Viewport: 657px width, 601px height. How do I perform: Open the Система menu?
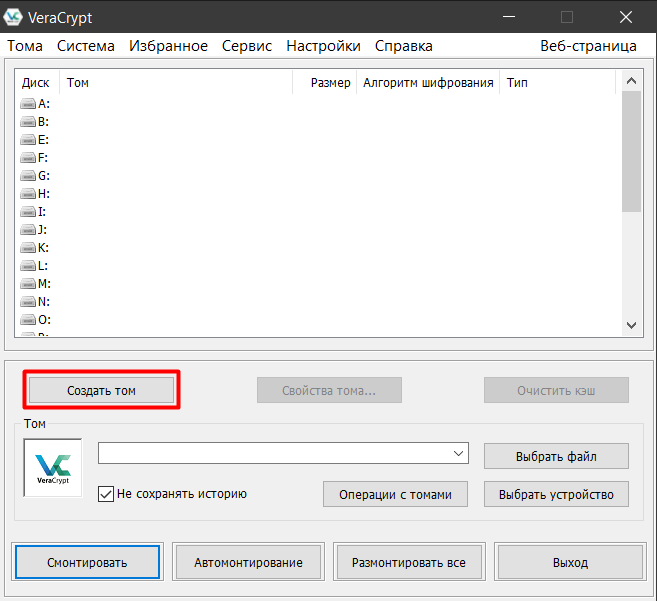click(85, 46)
